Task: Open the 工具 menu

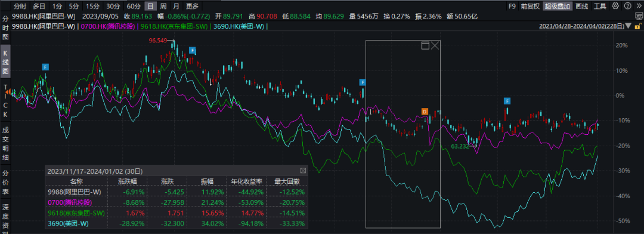Action: [x=600, y=6]
